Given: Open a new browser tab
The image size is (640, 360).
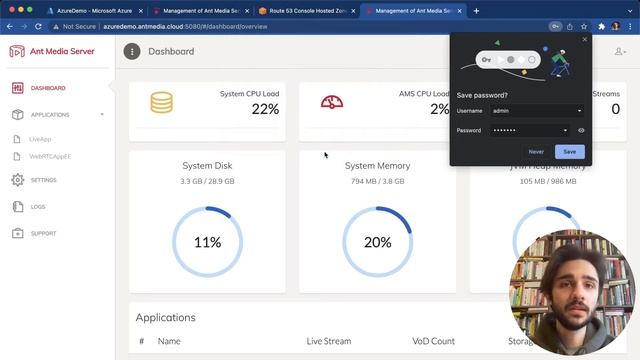Looking at the screenshot, I should (x=476, y=11).
